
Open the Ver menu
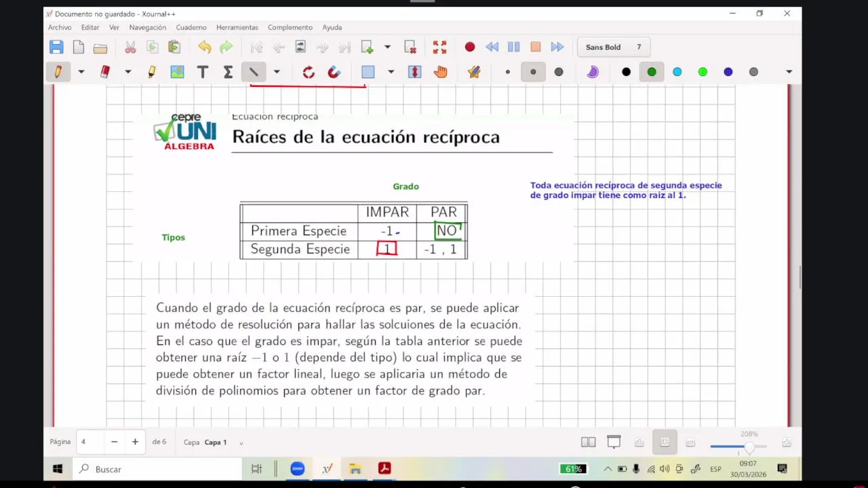pos(114,27)
